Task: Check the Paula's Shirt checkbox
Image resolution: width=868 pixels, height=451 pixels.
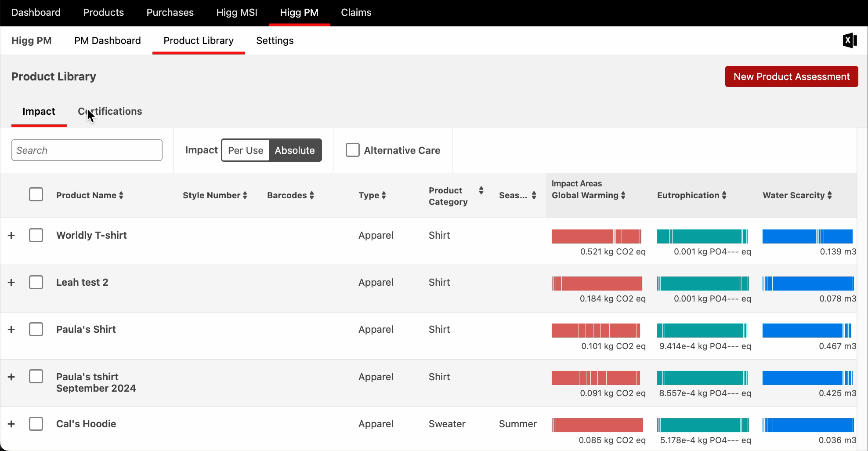Action: (x=36, y=329)
